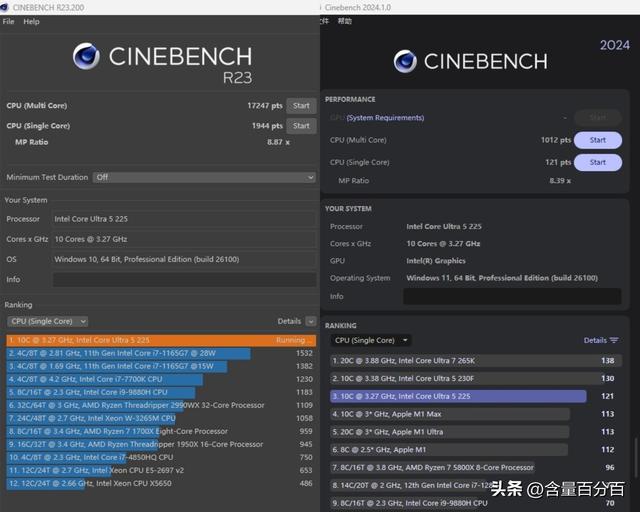Select R23 ranking row AMD Ryzen 7 1700X
Image resolution: width=640 pixels, height=512 pixels.
[x=161, y=431]
